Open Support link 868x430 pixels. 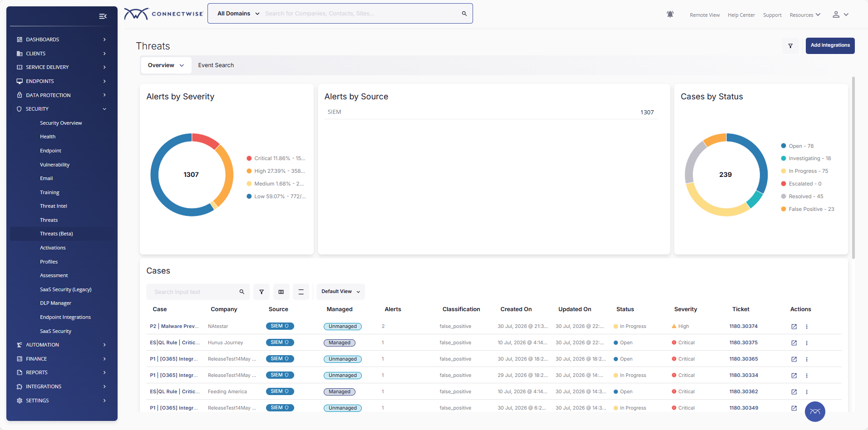[x=772, y=15]
